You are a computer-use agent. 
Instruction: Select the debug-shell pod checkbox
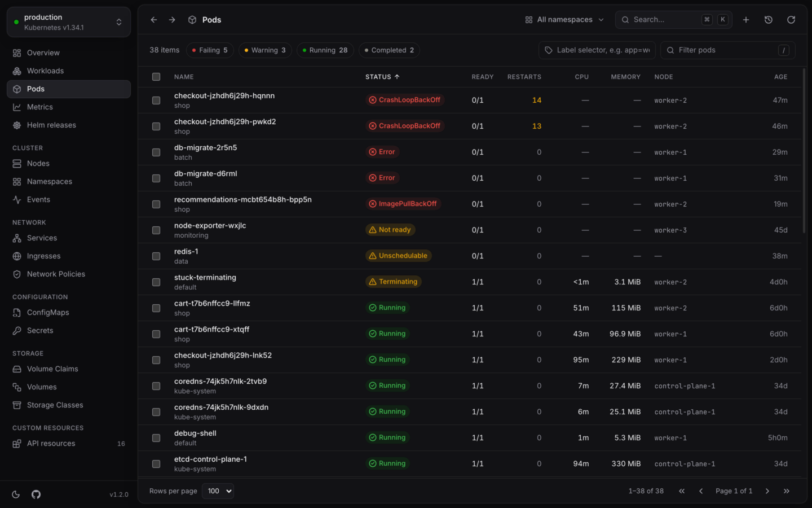click(x=156, y=438)
